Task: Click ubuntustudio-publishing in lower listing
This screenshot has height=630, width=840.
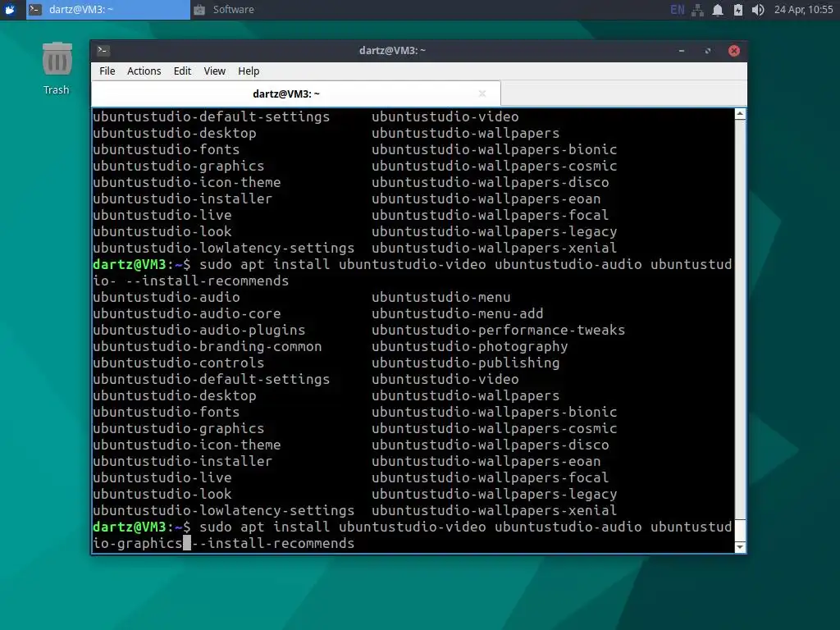Action: tap(466, 363)
